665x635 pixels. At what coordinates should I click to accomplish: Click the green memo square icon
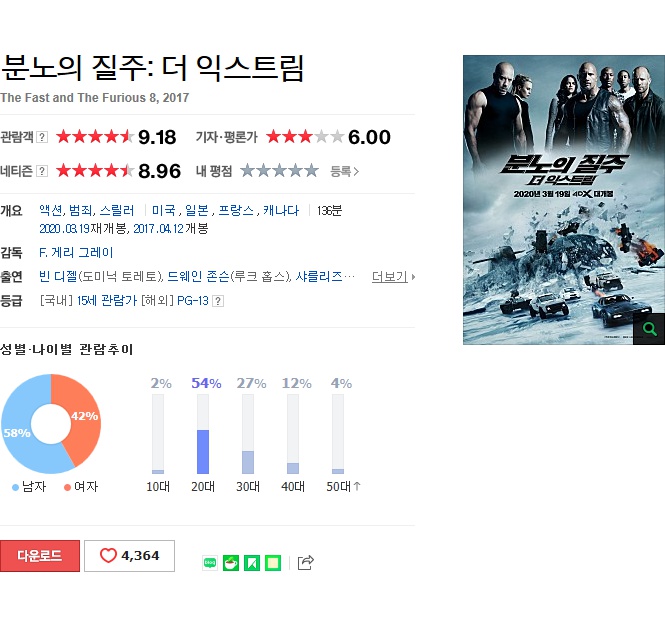pyautogui.click(x=273, y=563)
